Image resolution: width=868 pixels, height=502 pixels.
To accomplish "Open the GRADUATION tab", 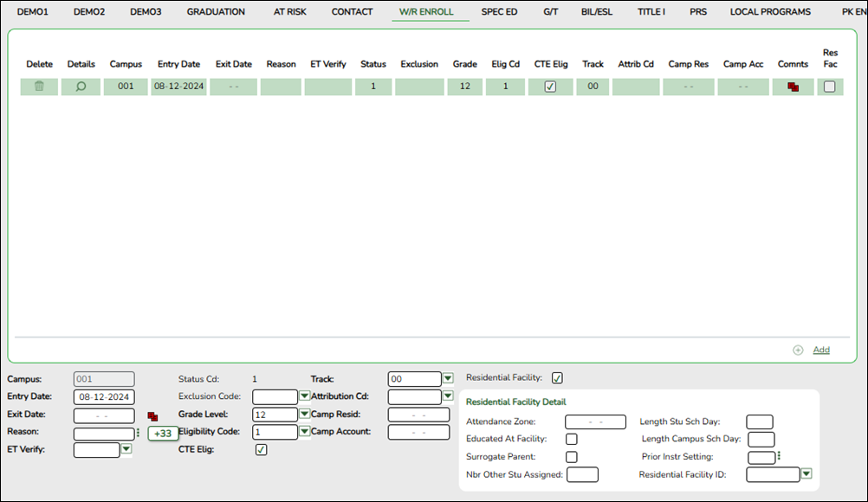I will click(x=216, y=11).
